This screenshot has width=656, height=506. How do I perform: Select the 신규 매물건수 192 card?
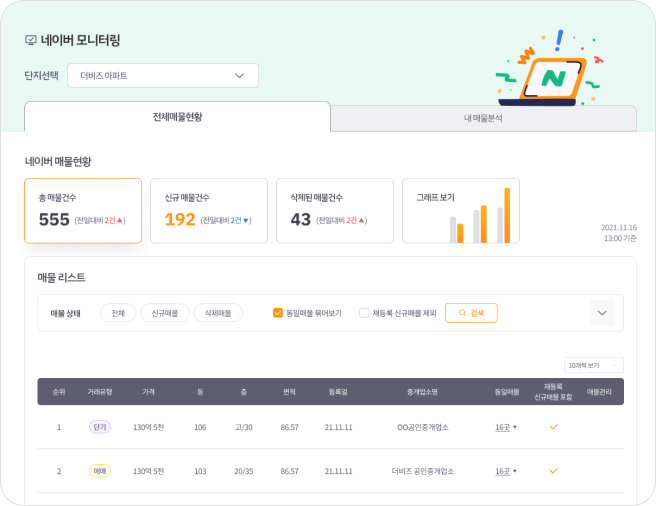click(x=209, y=211)
